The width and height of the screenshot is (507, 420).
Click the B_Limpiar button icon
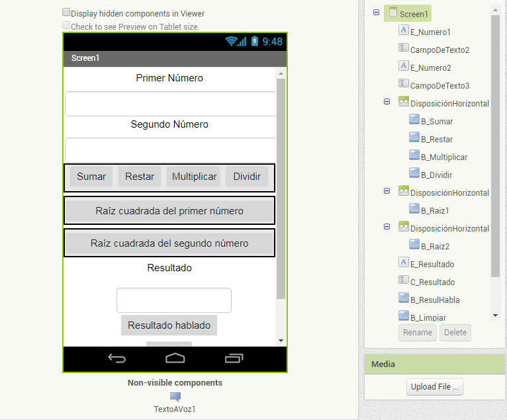pos(404,315)
